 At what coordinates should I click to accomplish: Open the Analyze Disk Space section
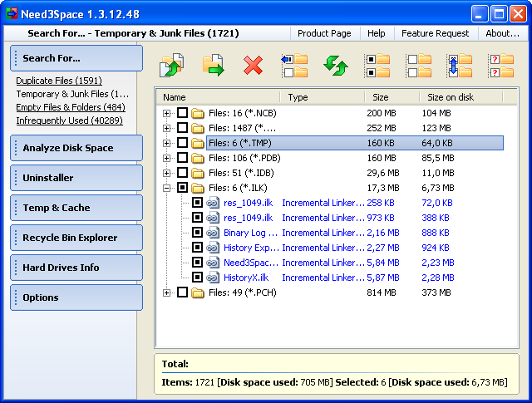pos(76,148)
